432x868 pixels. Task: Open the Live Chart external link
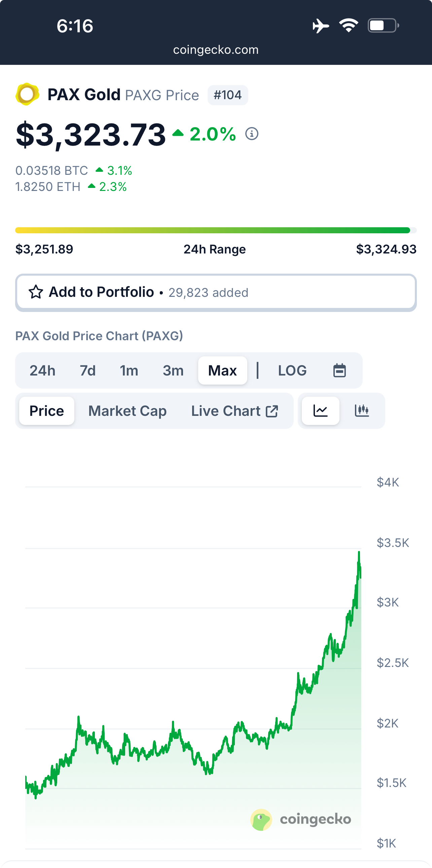click(235, 411)
